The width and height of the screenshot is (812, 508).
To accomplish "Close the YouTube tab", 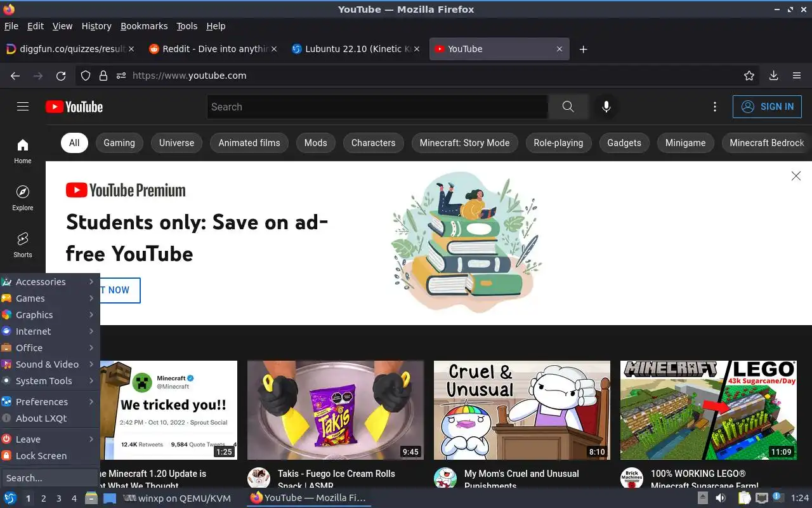I will click(560, 49).
